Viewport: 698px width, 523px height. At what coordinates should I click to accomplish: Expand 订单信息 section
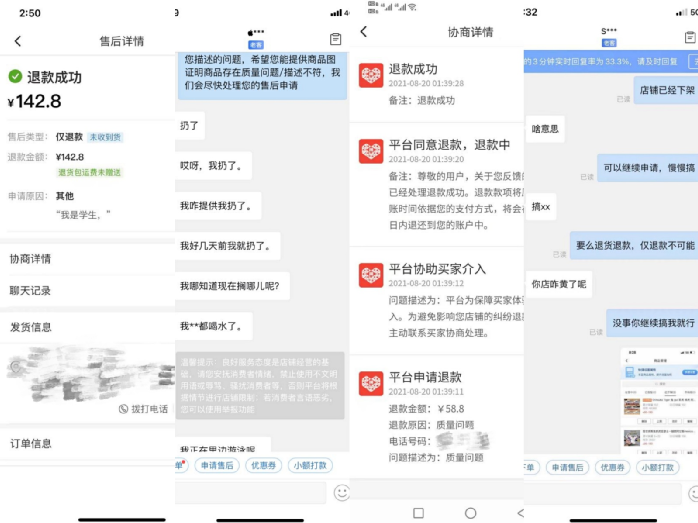click(x=88, y=443)
